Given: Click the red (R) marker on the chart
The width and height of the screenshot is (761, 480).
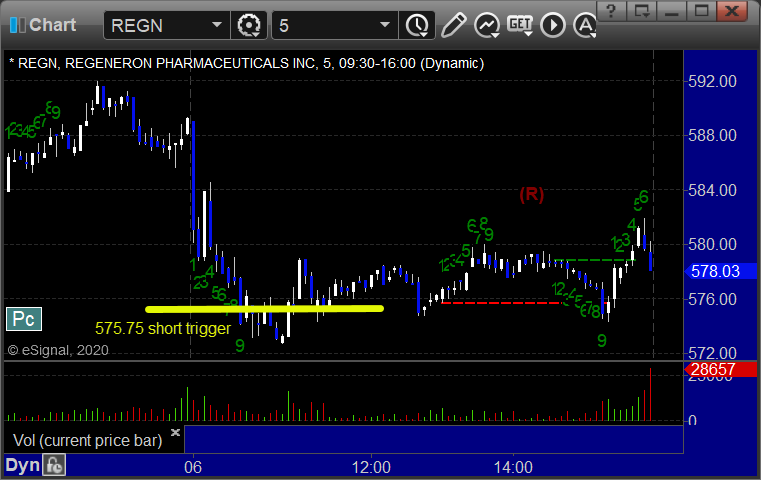Looking at the screenshot, I should point(531,195).
